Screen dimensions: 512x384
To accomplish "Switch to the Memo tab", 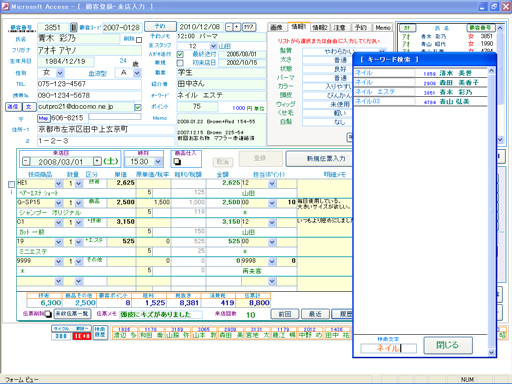I will tap(383, 27).
